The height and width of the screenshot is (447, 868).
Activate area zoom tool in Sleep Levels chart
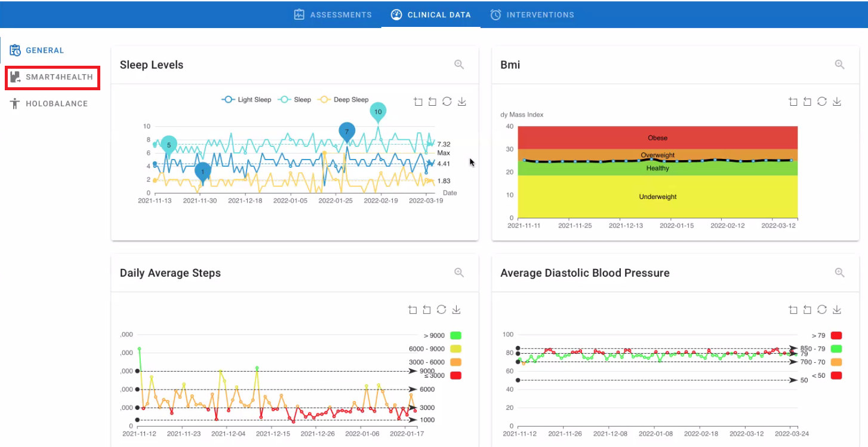[418, 102]
